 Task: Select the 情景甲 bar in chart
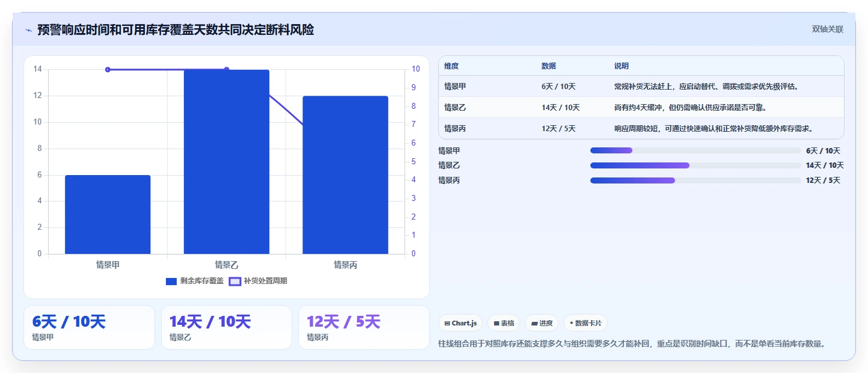click(108, 214)
